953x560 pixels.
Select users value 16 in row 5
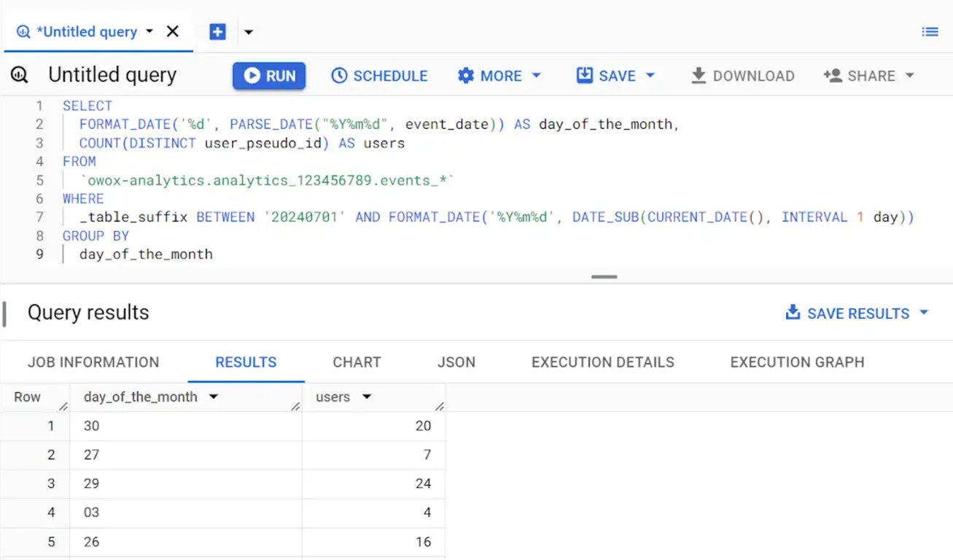tap(423, 542)
